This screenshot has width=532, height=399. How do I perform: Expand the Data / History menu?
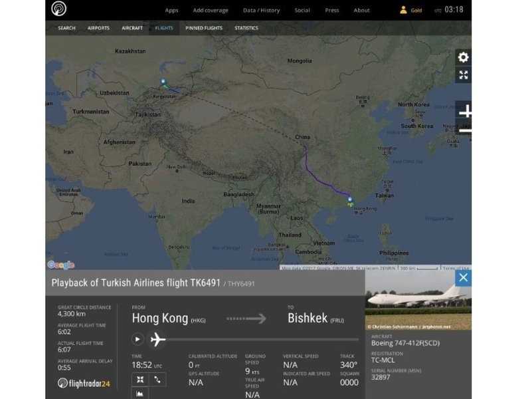pos(261,11)
